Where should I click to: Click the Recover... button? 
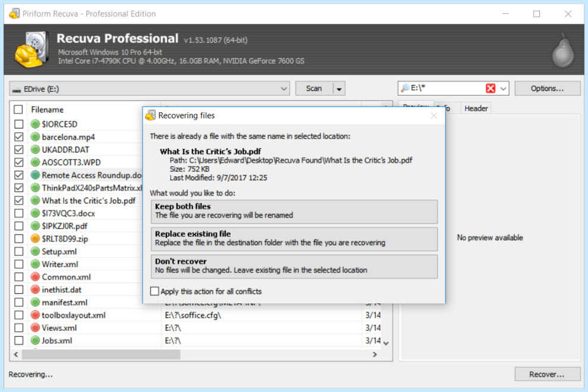pos(547,374)
